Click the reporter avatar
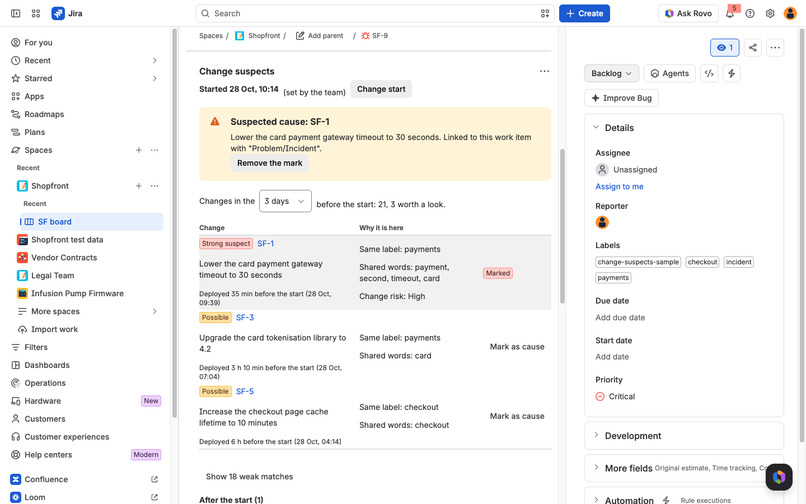The width and height of the screenshot is (806, 504). point(602,222)
